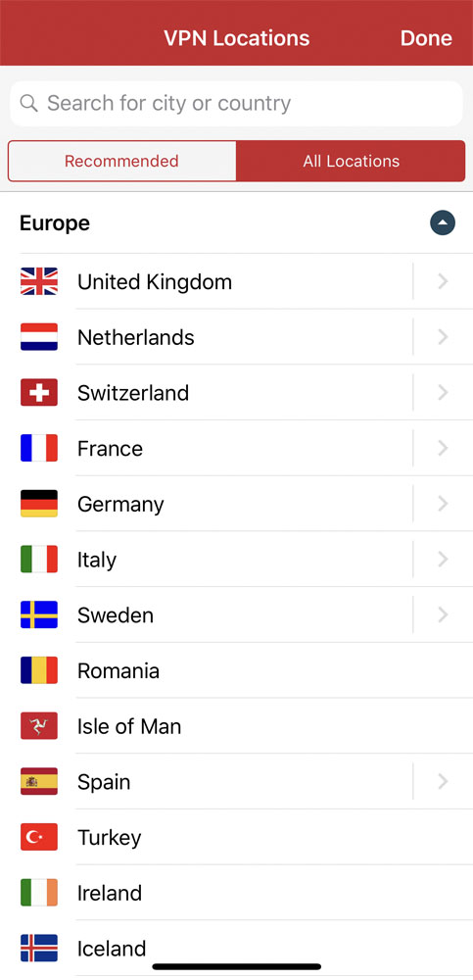
Task: Select the Switzerland flag icon
Action: pos(39,393)
